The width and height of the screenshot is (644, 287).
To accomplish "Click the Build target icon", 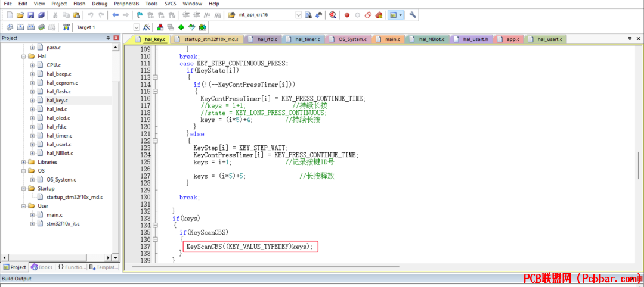I will 20,27.
